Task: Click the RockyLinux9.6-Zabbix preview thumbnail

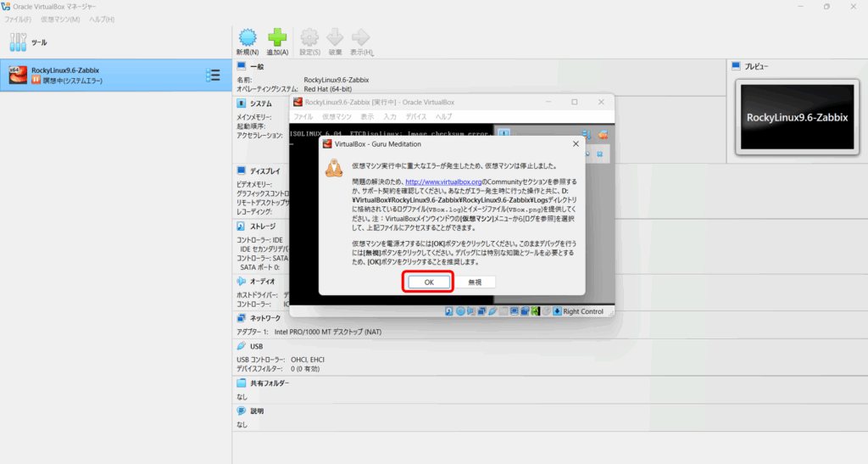Action: pos(797,117)
